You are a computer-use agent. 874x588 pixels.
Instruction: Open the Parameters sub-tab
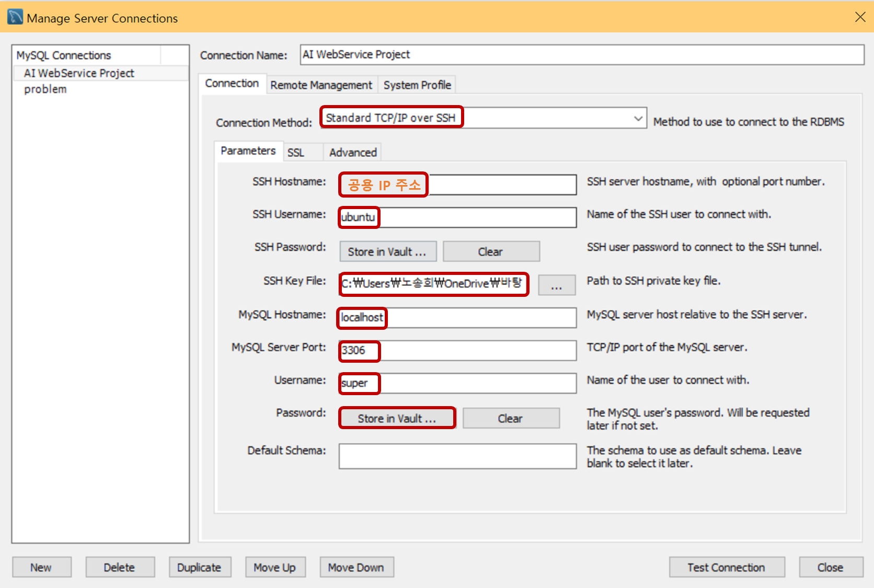click(x=248, y=151)
